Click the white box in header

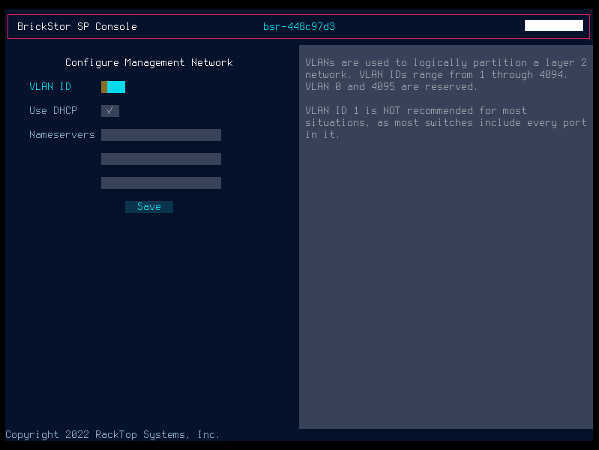tap(554, 26)
